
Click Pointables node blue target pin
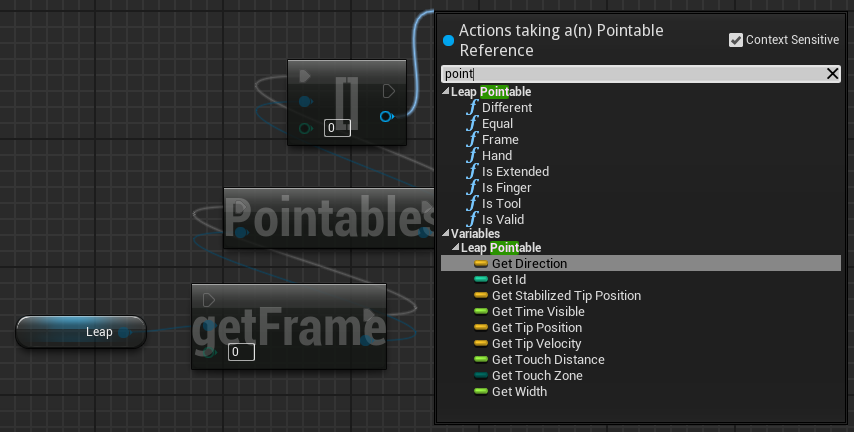click(x=240, y=233)
